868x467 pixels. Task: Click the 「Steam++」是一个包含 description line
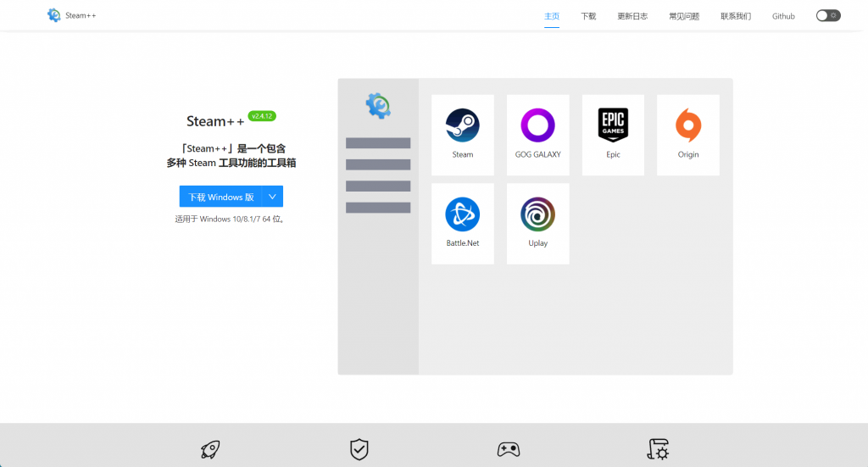(234, 148)
